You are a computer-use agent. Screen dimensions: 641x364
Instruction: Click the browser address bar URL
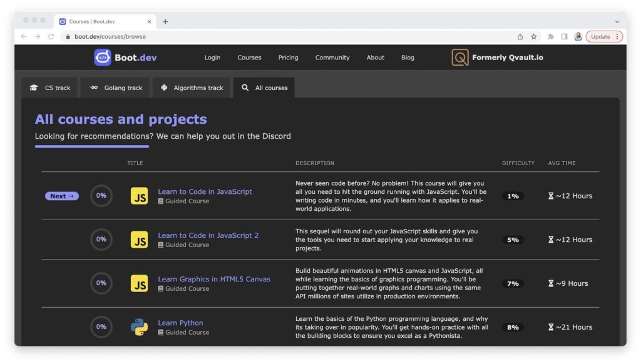click(x=110, y=37)
